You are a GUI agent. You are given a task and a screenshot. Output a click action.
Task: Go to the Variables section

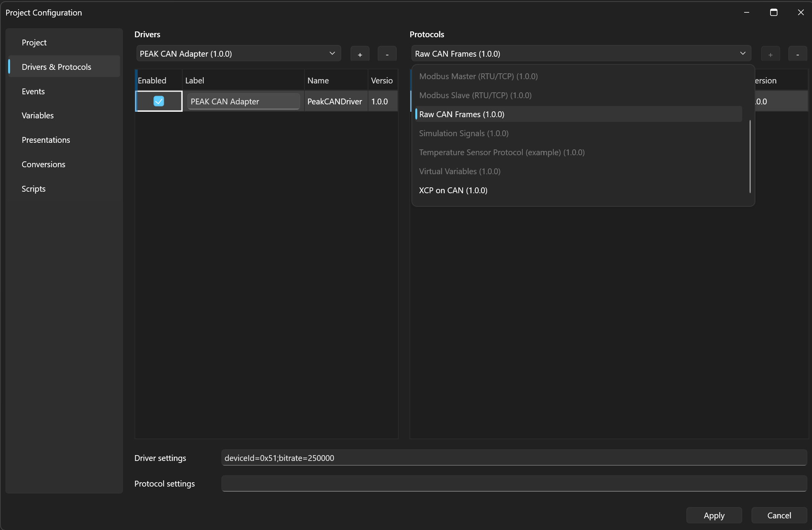coord(64,116)
